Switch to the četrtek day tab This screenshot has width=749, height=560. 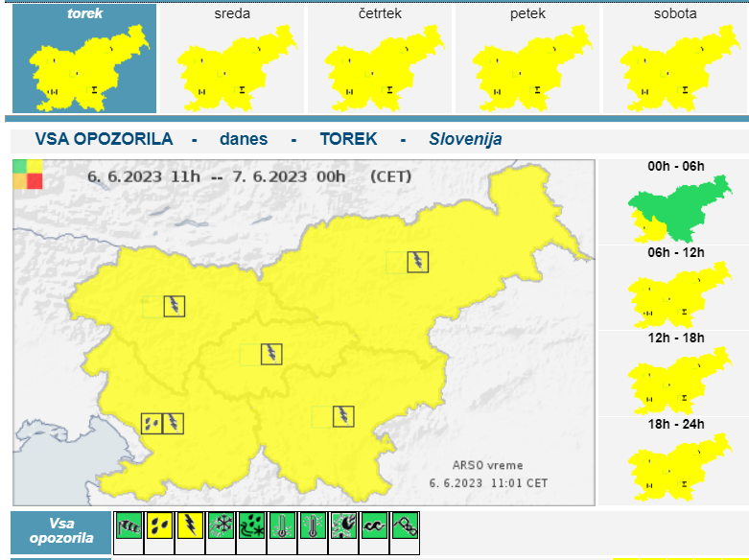tap(380, 59)
